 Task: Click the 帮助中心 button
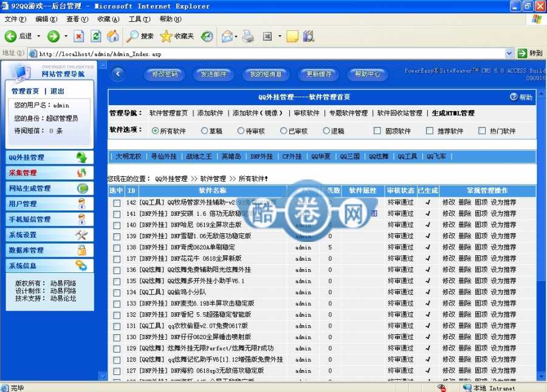tap(367, 74)
